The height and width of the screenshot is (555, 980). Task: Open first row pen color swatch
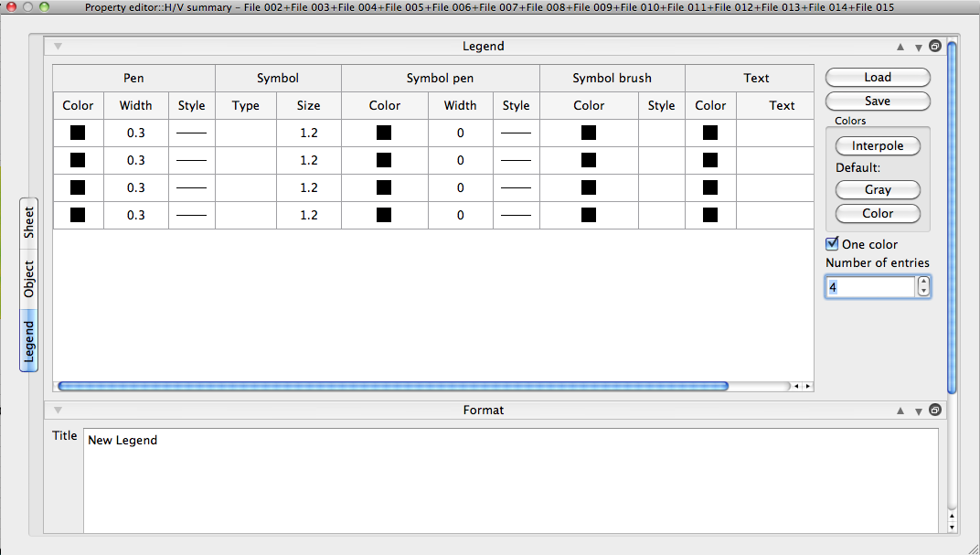coord(78,133)
